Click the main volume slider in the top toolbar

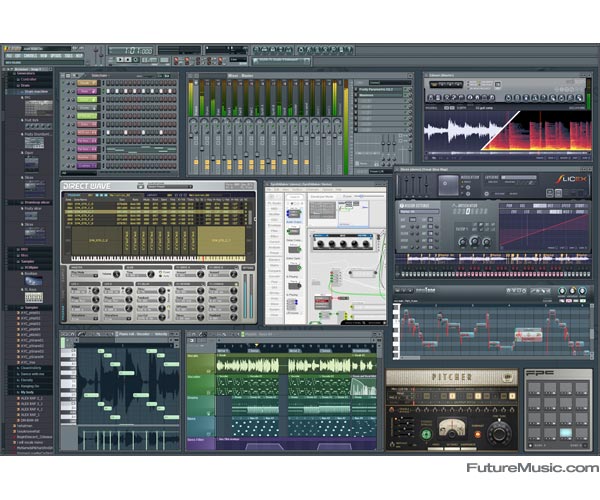96,55
